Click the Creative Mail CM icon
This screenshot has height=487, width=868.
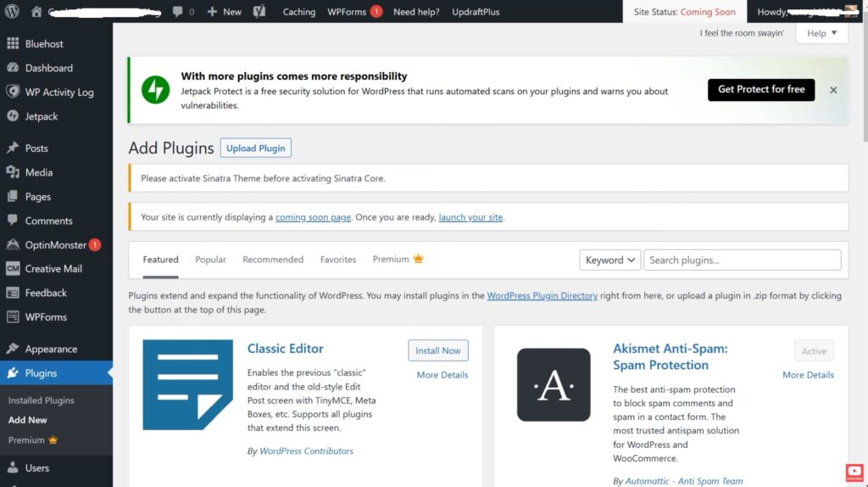coord(13,268)
